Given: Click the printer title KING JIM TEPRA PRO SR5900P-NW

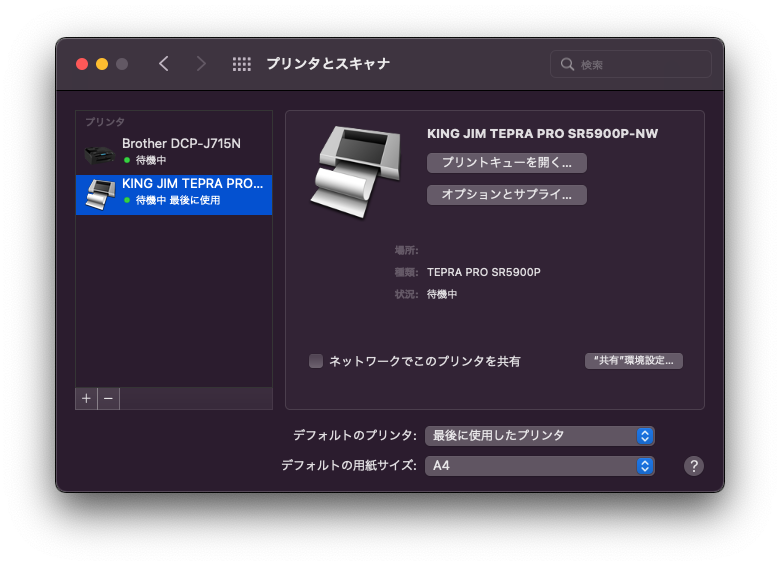Looking at the screenshot, I should tap(542, 133).
